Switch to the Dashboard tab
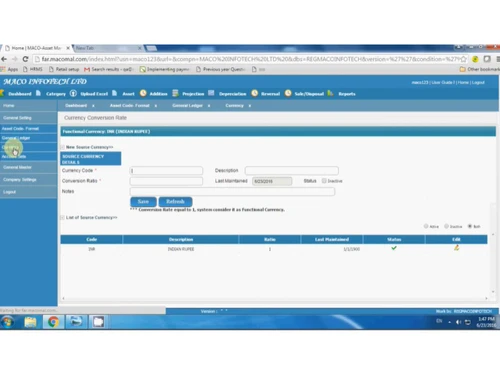500x375 pixels. pos(76,106)
